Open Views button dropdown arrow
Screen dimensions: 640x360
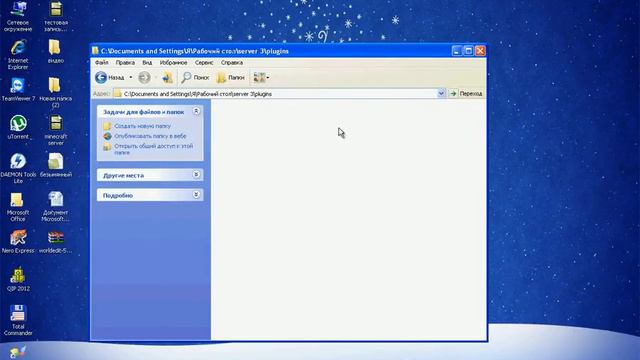268,77
